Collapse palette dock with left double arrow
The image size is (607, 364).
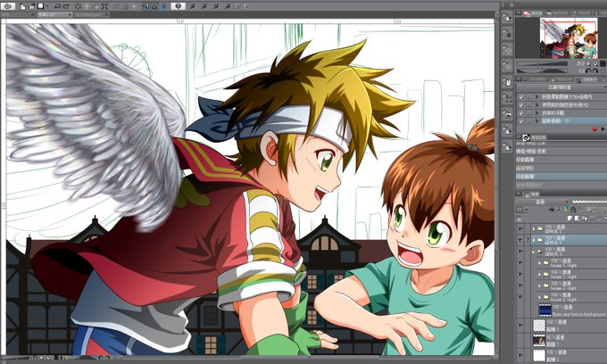click(502, 5)
